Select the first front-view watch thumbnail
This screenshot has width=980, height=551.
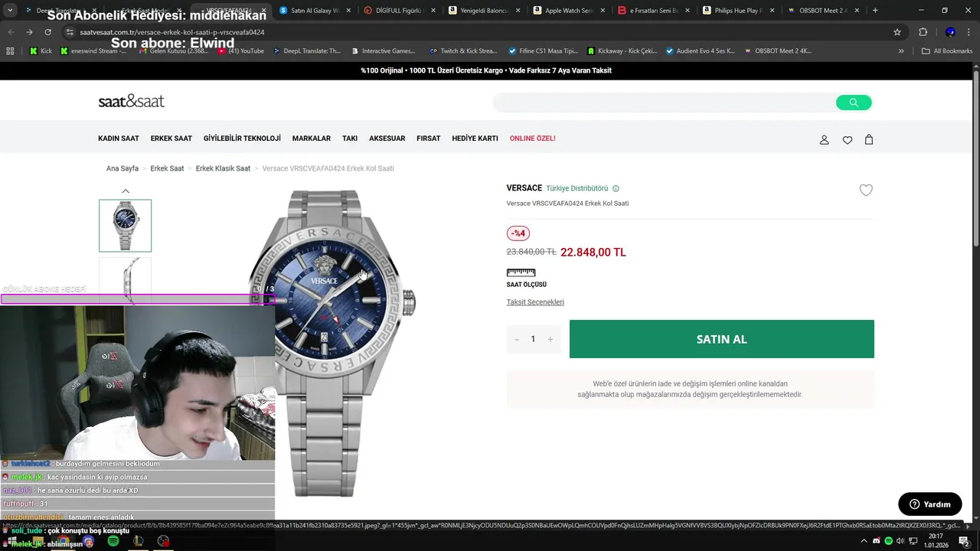(x=125, y=226)
